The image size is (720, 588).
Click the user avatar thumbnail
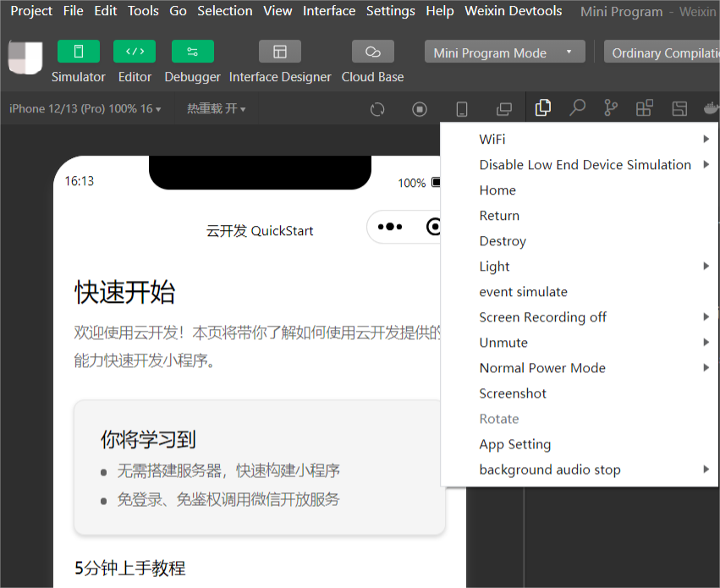coord(25,58)
